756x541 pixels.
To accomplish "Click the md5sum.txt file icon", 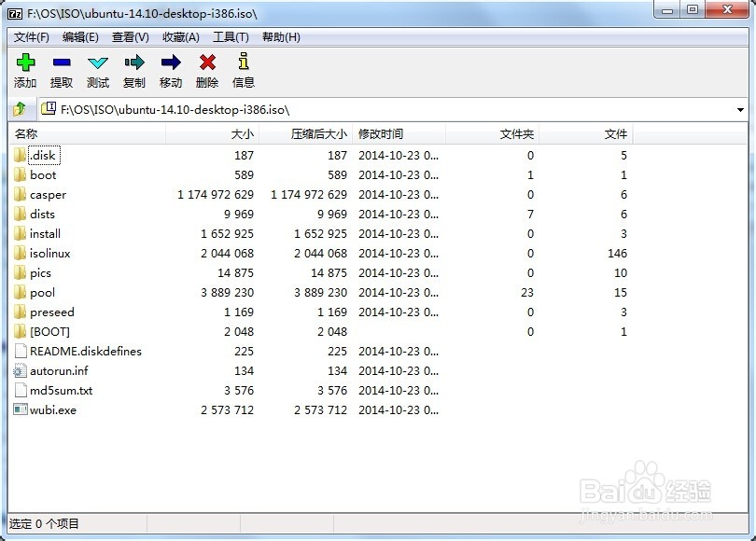I will (x=21, y=390).
